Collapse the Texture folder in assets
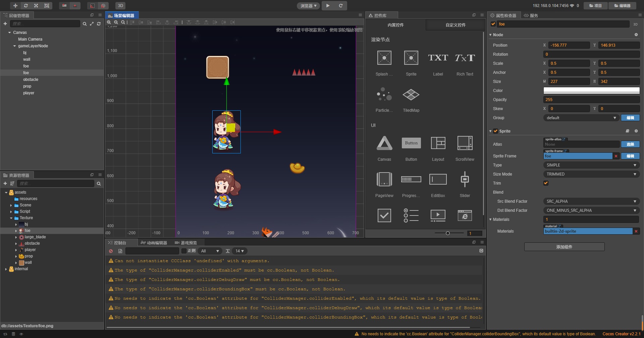The height and width of the screenshot is (338, 644). 11,218
